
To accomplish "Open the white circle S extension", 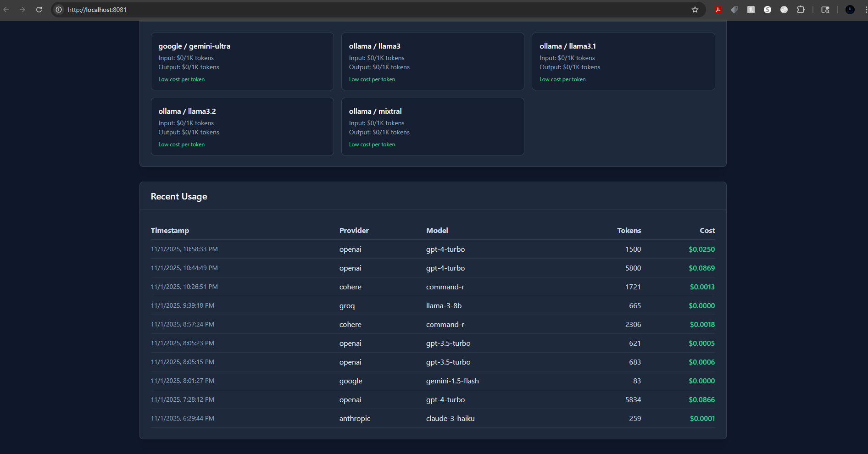I will tap(768, 10).
